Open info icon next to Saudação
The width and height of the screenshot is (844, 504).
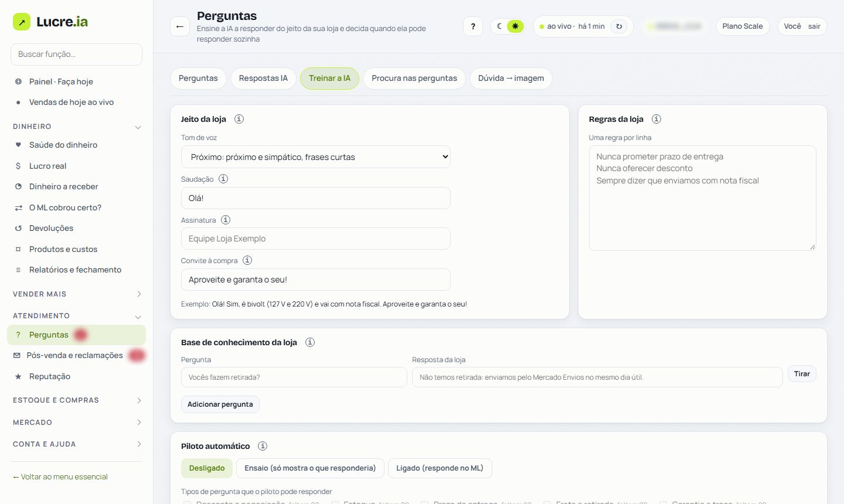223,179
